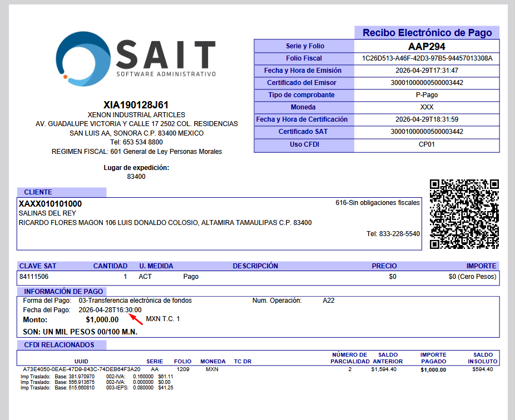Select Folio Fiscal value 1C26D513-A46F-42D3-97B5-94457013308A
This screenshot has height=420, width=515.
click(x=427, y=58)
